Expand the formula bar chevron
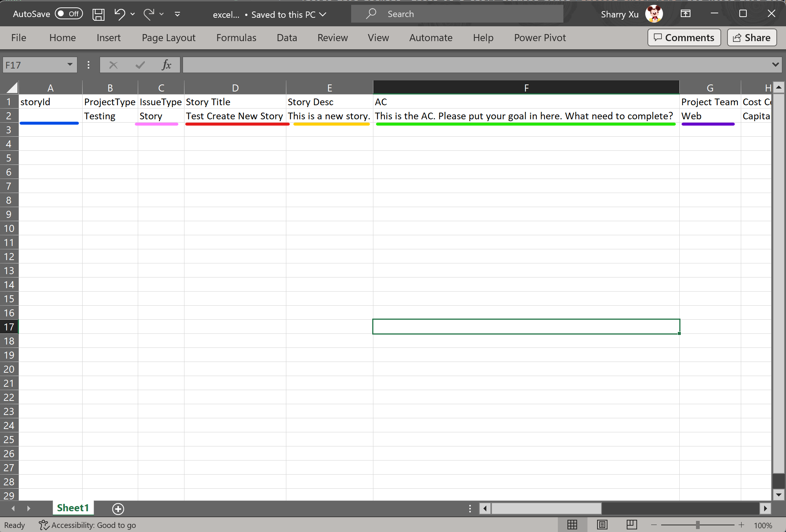This screenshot has height=532, width=786. (x=775, y=65)
